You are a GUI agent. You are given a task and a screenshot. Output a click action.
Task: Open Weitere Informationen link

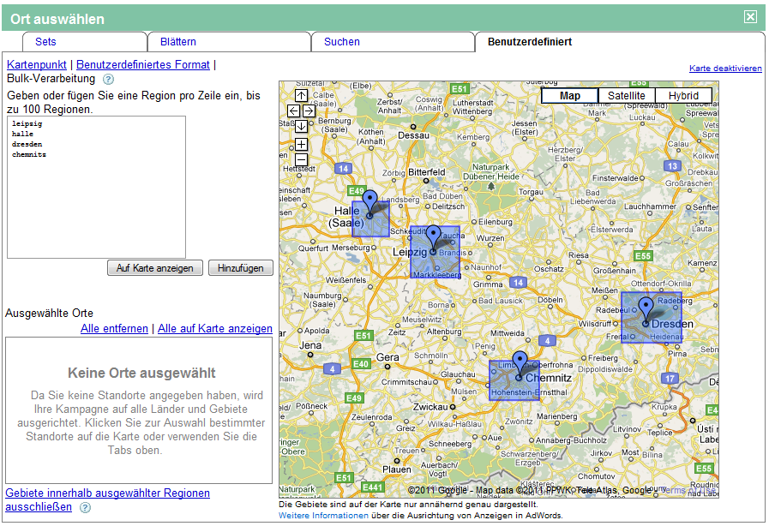323,516
